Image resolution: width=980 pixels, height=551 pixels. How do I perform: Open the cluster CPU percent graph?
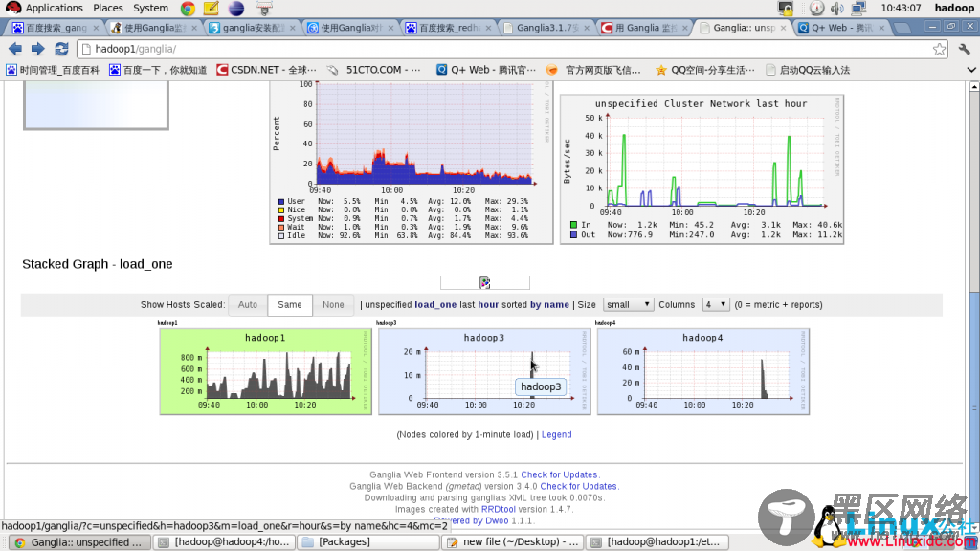[x=412, y=163]
